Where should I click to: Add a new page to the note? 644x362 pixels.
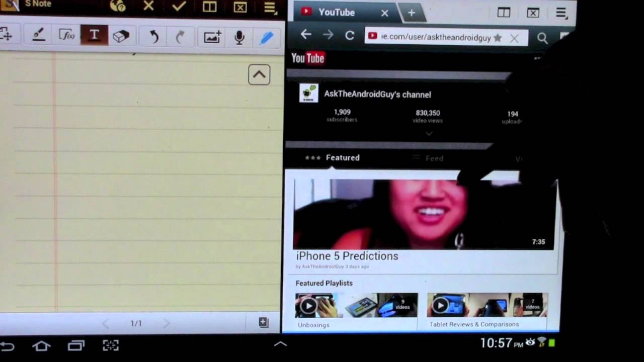[264, 322]
